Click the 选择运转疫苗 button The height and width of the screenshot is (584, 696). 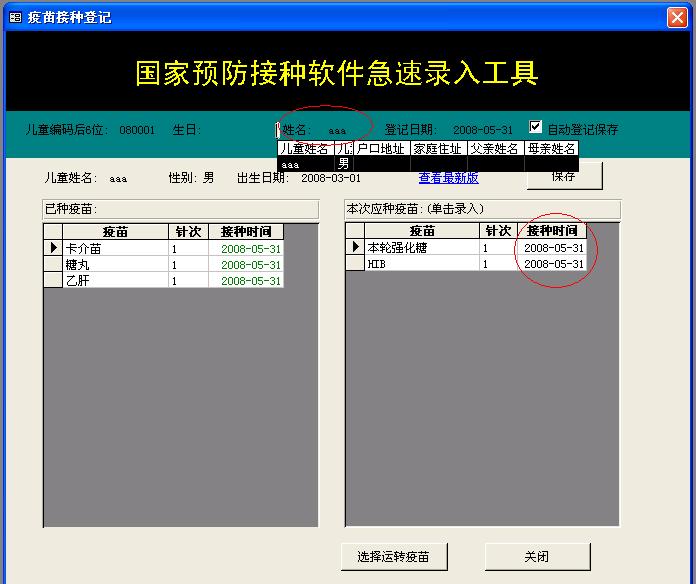(394, 556)
